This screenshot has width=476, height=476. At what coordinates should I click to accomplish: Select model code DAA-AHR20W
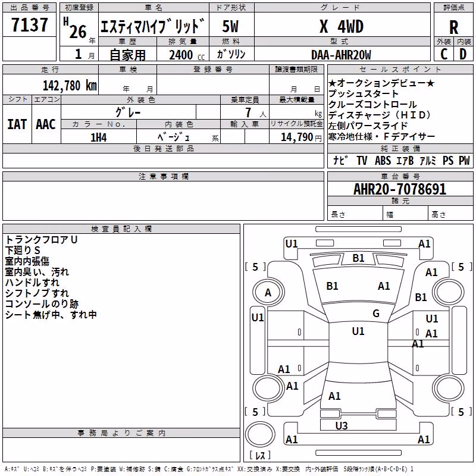pyautogui.click(x=341, y=55)
